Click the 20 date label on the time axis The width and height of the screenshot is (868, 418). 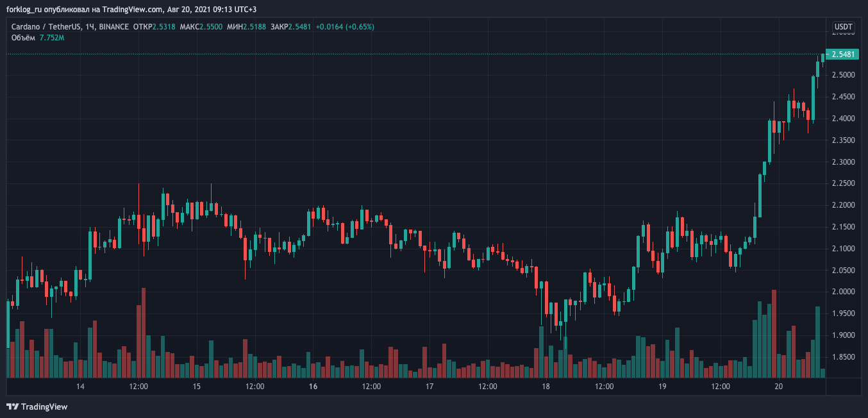point(779,386)
